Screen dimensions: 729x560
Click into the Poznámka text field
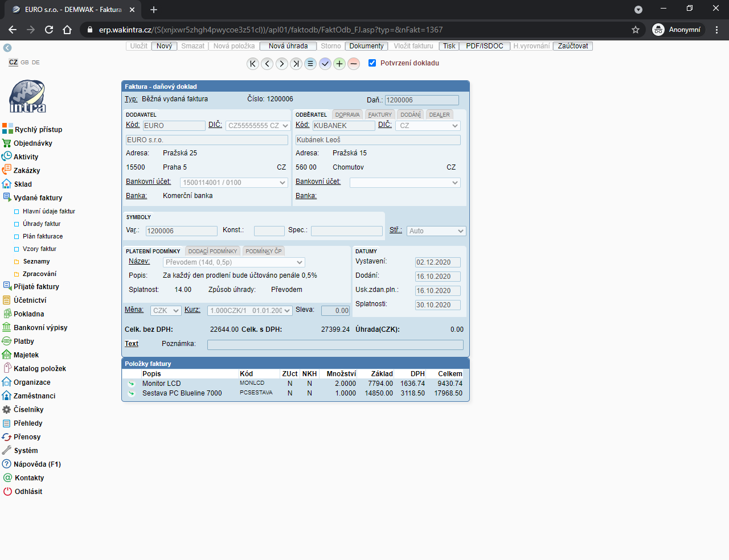tap(335, 345)
